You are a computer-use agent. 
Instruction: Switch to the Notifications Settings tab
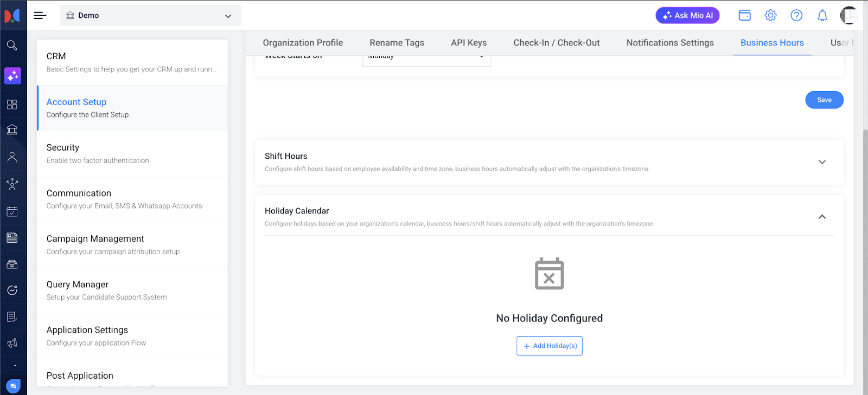coord(669,43)
